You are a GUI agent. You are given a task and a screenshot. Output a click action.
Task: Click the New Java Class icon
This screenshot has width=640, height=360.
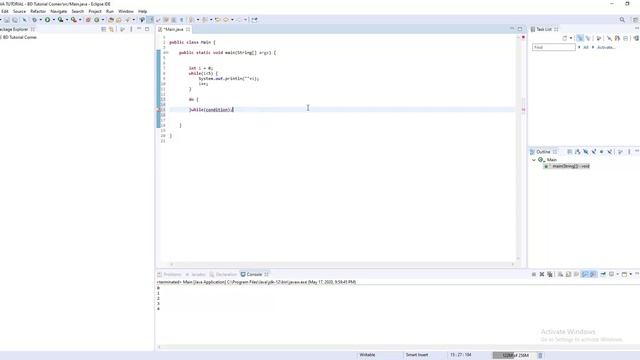[96, 20]
